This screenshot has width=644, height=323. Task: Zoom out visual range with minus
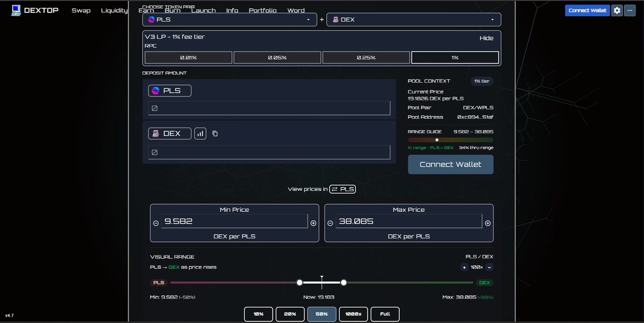[489, 267]
